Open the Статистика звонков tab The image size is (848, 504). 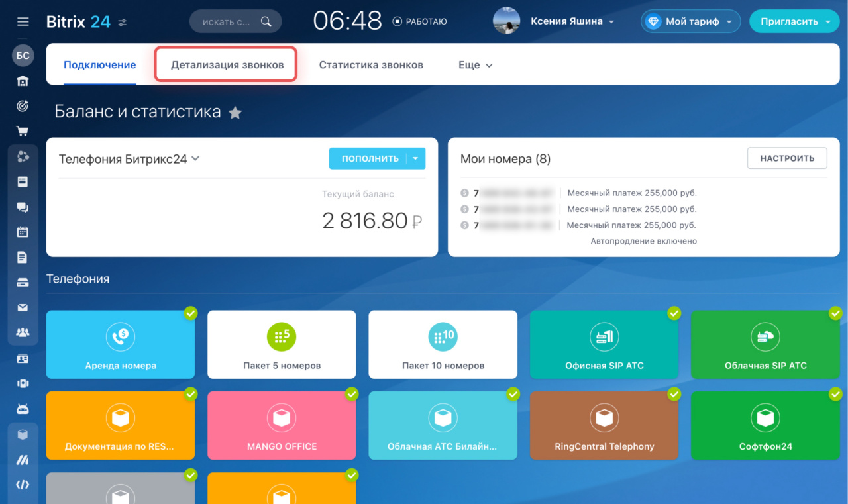click(371, 65)
